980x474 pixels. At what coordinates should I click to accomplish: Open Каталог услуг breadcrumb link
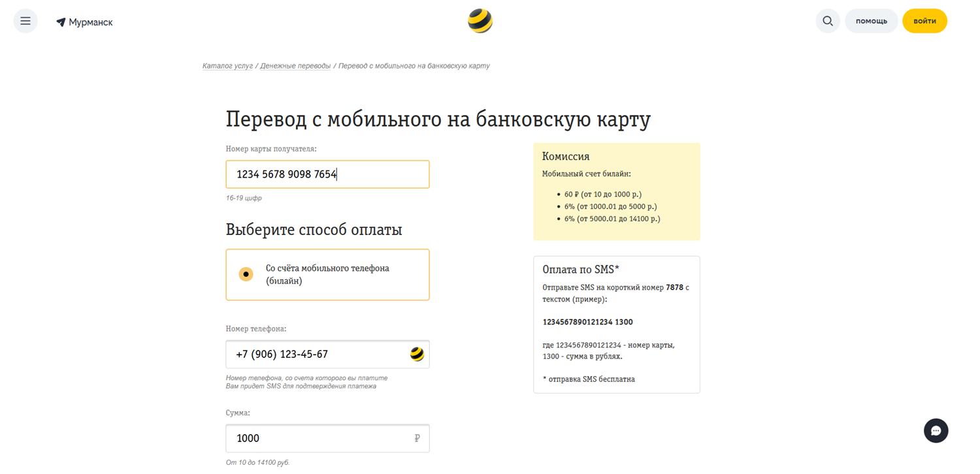[x=227, y=66]
